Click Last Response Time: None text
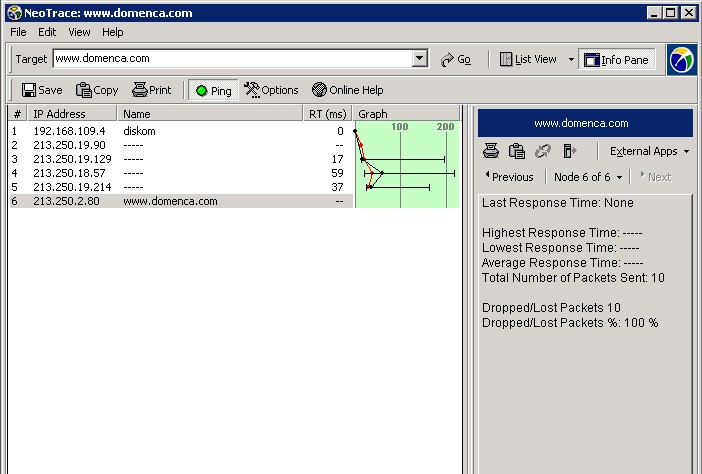Screen dimensions: 702x474 [x=557, y=203]
